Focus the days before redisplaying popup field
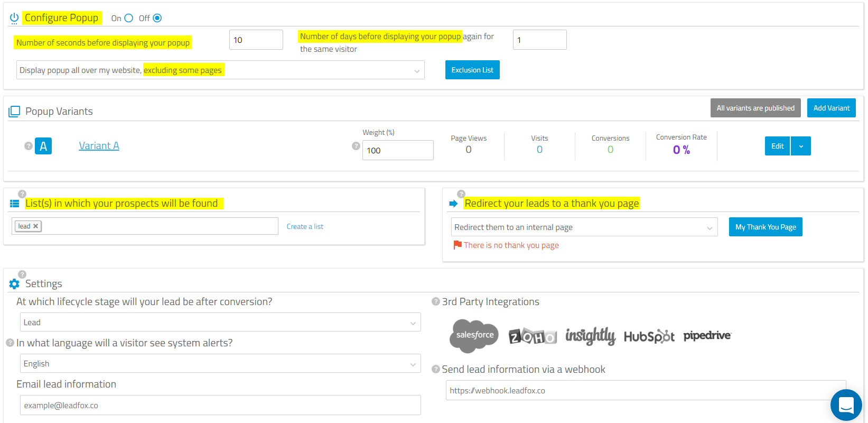 540,40
